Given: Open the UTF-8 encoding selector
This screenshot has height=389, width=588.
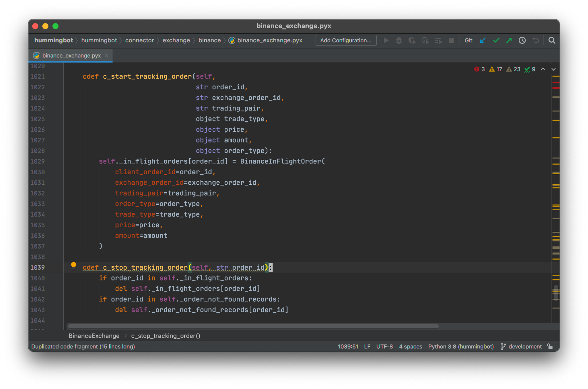Looking at the screenshot, I should pos(384,346).
